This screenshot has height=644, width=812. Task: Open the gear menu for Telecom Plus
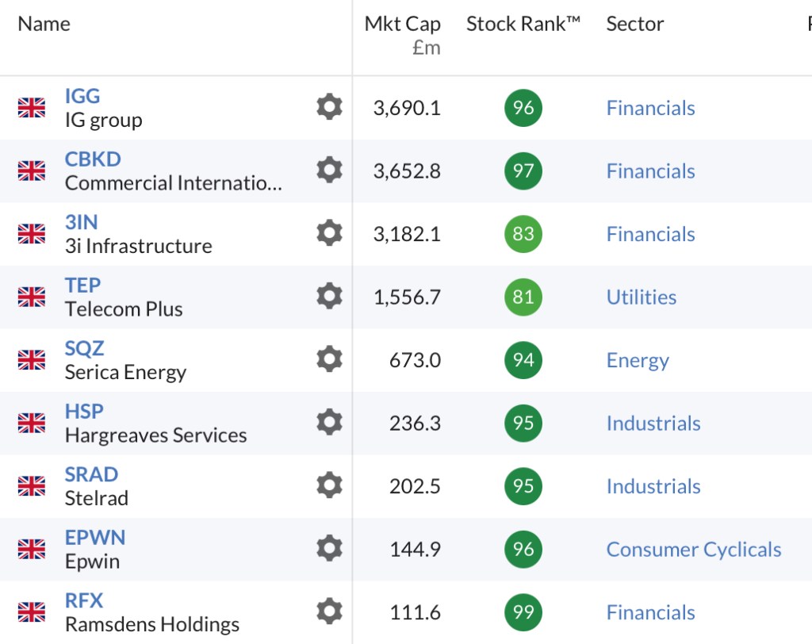point(329,296)
